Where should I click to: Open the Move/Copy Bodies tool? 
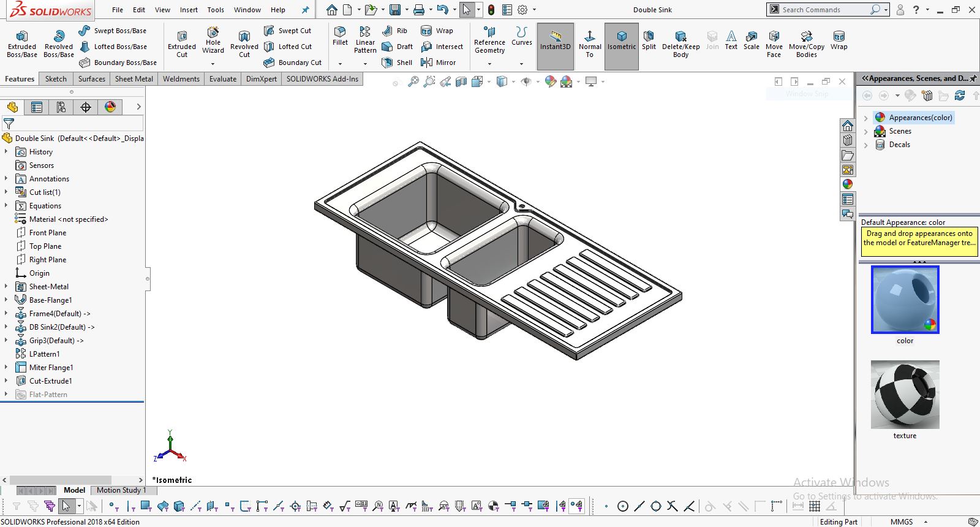point(807,44)
